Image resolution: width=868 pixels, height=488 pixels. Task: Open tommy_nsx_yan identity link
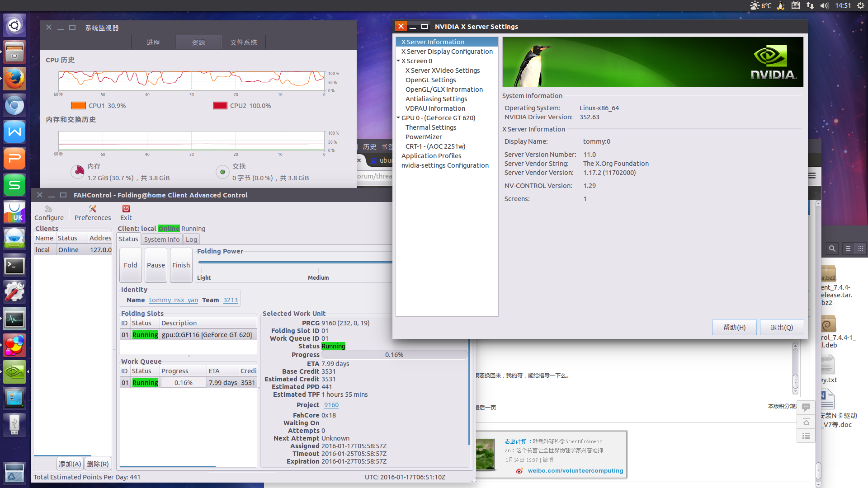pyautogui.click(x=174, y=300)
